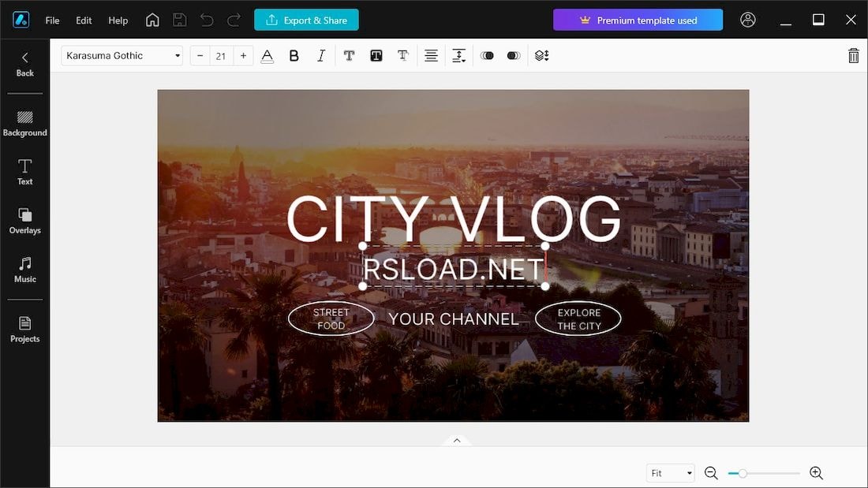This screenshot has width=868, height=488.
Task: Open text alignment options
Action: point(431,55)
